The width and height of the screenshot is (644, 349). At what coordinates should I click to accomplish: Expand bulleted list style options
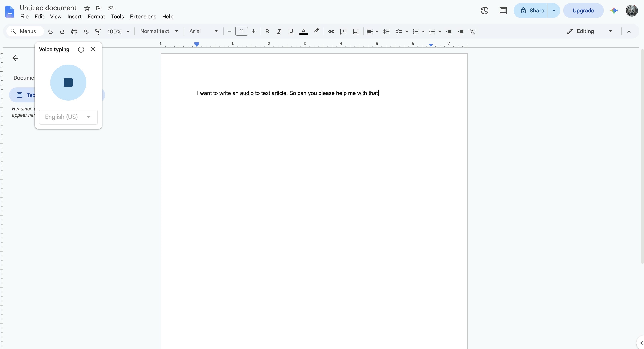pyautogui.click(x=423, y=32)
